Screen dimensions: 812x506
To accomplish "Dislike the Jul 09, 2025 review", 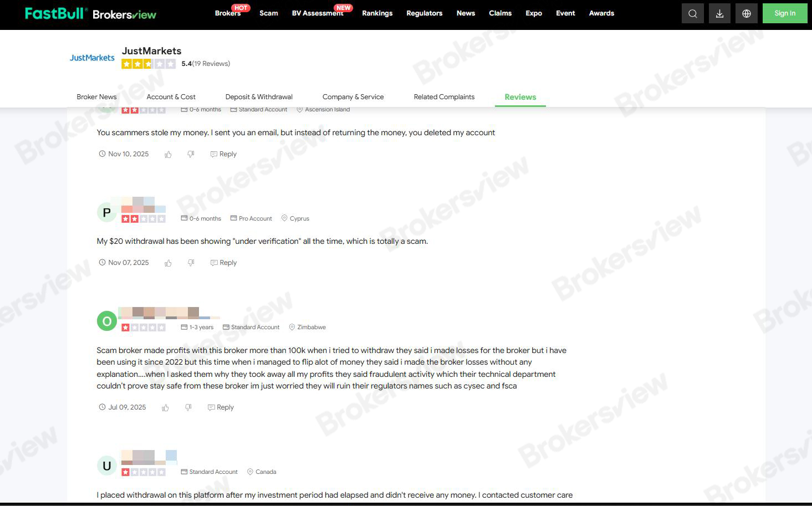I will click(x=188, y=407).
